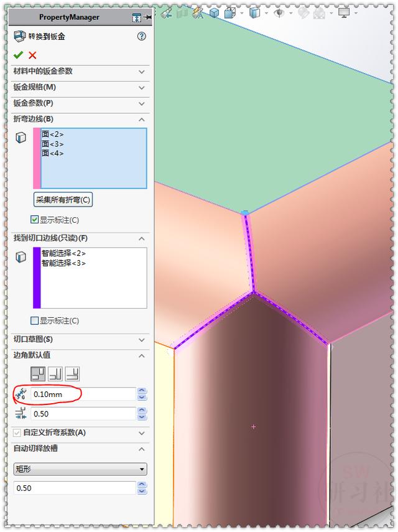Screen dimensions: 398x532
Task: Expand the 钣金参数(P) section
Action: pyautogui.click(x=142, y=103)
